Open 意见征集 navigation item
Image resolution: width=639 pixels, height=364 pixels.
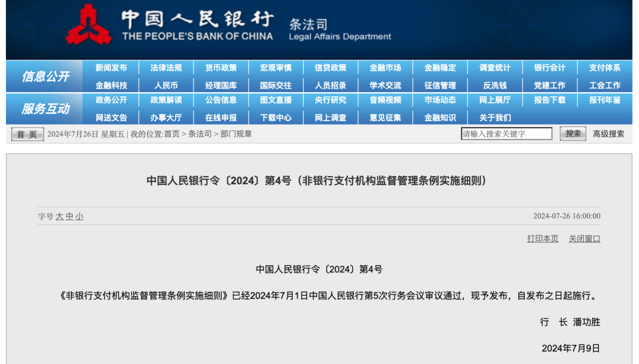pyautogui.click(x=385, y=118)
